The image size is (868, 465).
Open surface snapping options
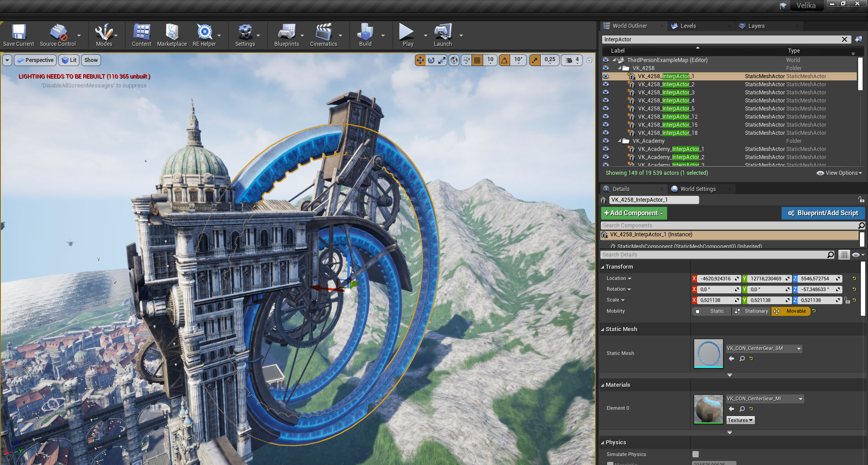pyautogui.click(x=467, y=60)
